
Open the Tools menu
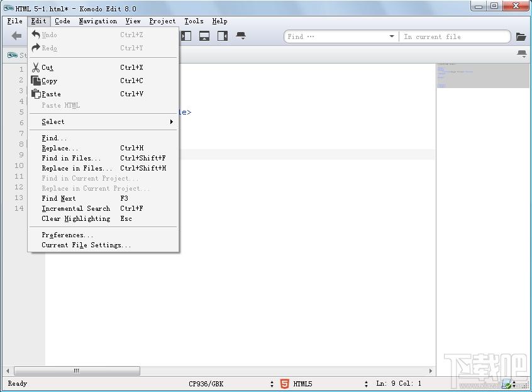[194, 21]
